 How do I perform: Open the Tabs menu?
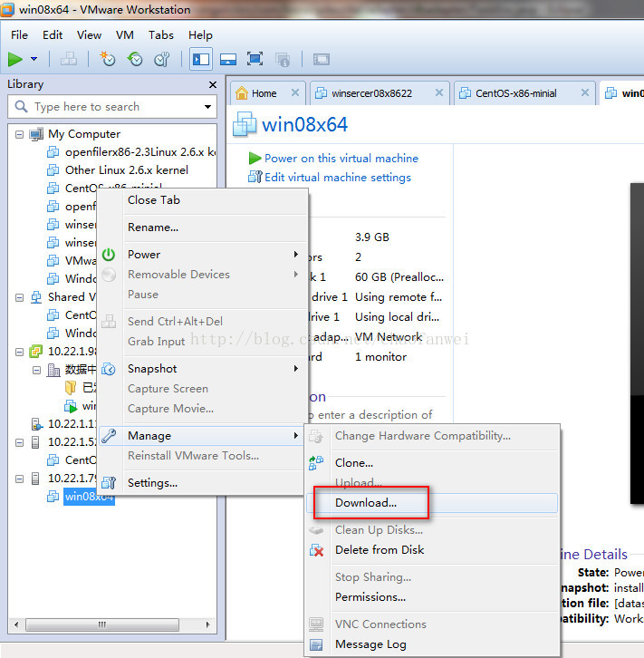coord(161,34)
